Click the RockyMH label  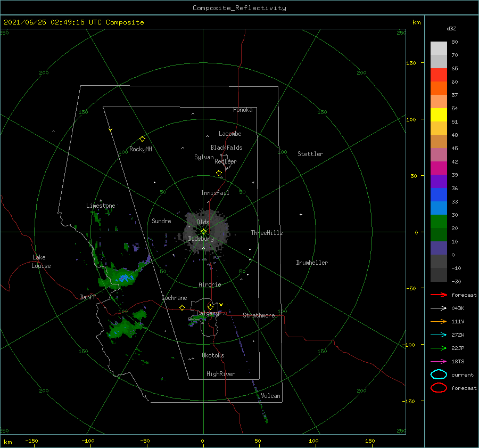tap(141, 149)
